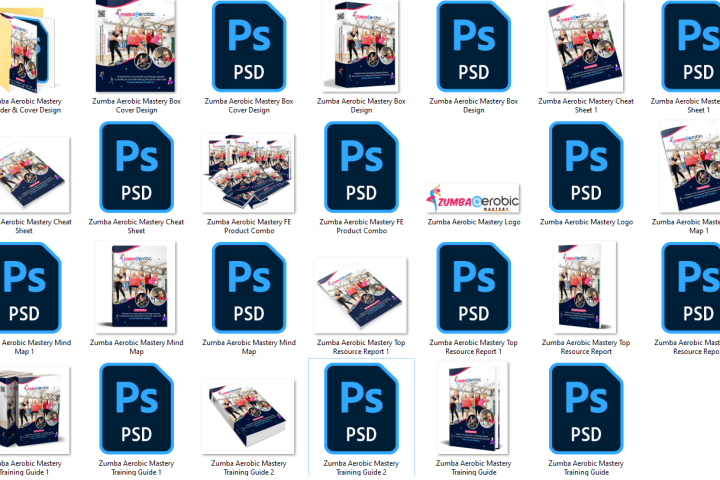Select the FE Product Combo image thumbnail
This screenshot has height=480, width=720.
point(248,173)
